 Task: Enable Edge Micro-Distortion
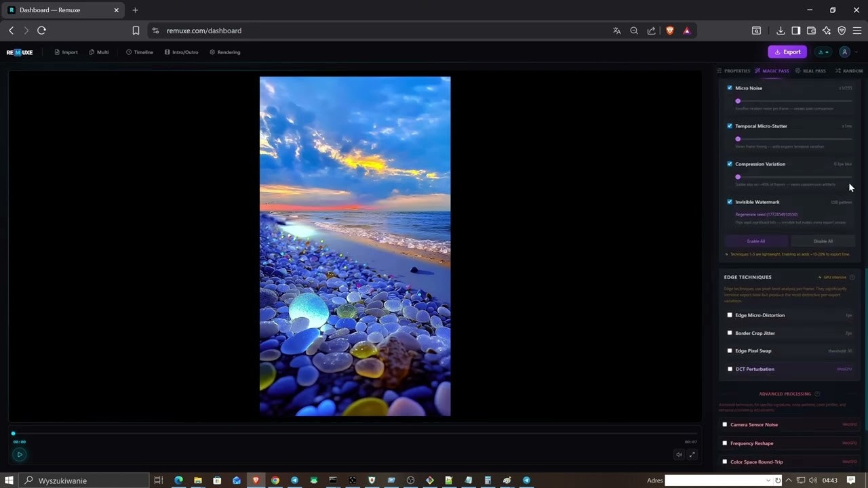tap(730, 315)
